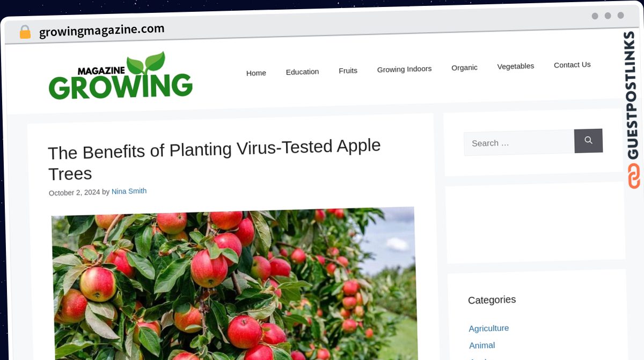Screen dimensions: 644x360
Task: Open author Nina Smith's link
Action: click(129, 191)
